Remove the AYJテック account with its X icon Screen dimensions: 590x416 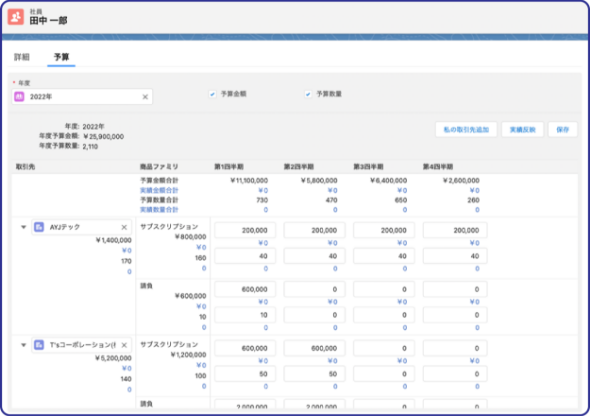[124, 227]
